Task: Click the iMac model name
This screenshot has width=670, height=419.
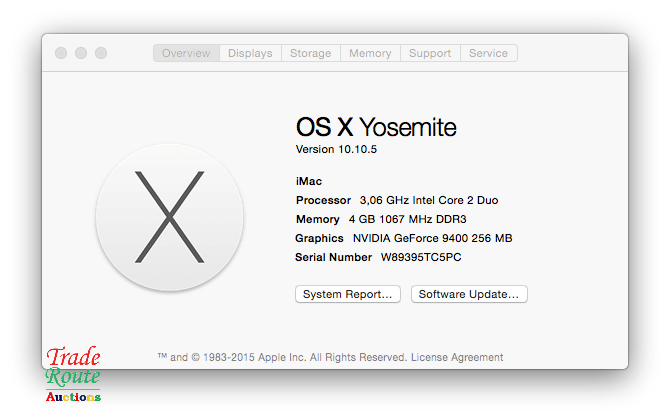Action: pos(309,181)
